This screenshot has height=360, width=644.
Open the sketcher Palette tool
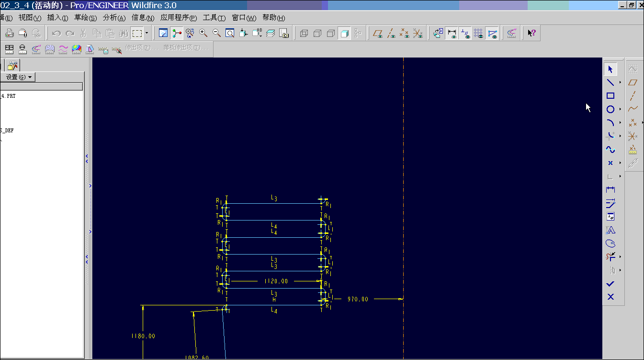610,244
